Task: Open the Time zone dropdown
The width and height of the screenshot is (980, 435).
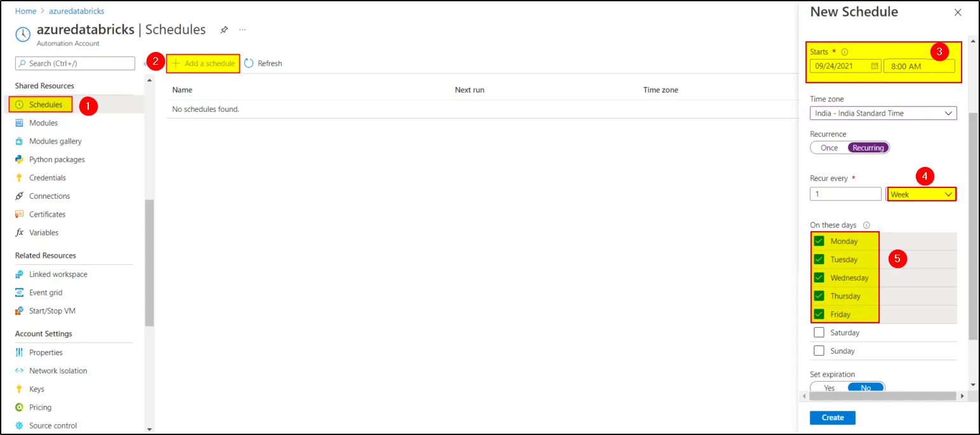Action: (x=884, y=113)
